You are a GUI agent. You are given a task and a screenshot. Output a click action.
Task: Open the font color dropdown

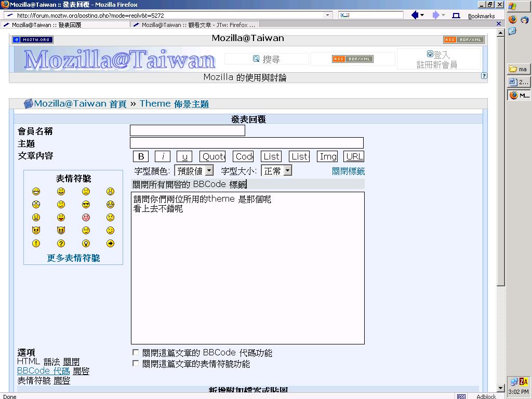point(194,170)
